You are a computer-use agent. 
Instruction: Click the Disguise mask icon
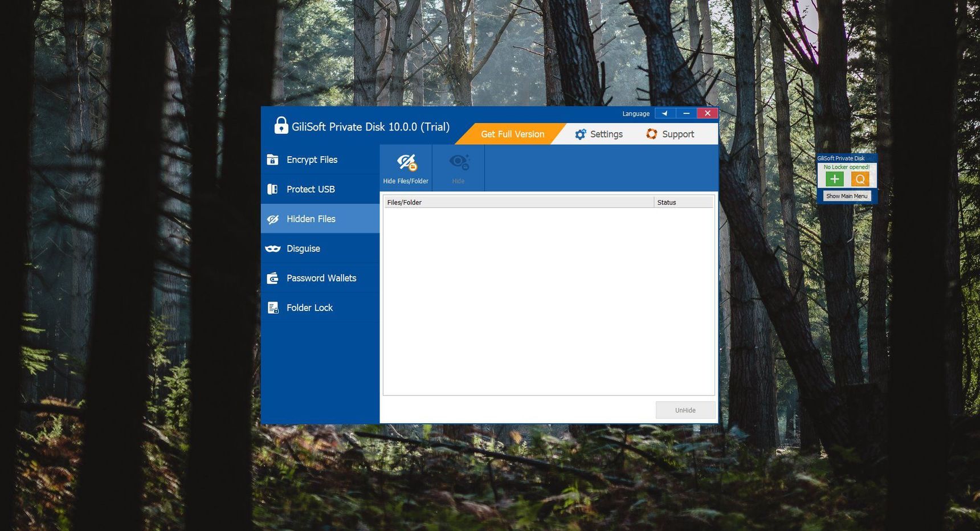(273, 248)
